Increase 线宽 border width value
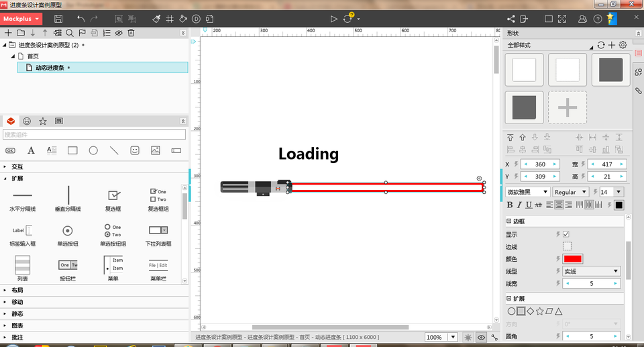Screen dimensions: 644x347 (x=615, y=283)
